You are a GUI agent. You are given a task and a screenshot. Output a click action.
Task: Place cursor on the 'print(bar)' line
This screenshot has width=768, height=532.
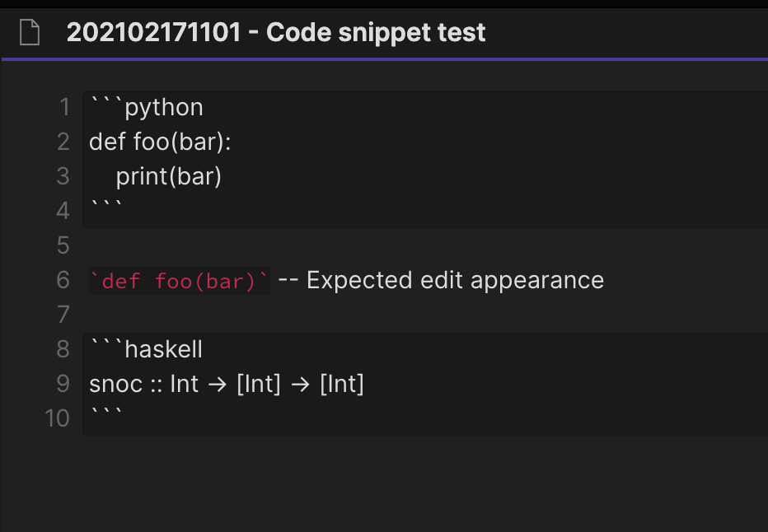[169, 177]
